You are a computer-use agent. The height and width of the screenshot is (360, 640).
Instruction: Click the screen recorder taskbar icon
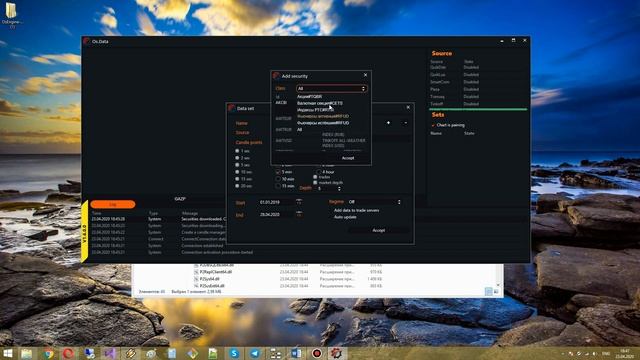pyautogui.click(x=317, y=353)
